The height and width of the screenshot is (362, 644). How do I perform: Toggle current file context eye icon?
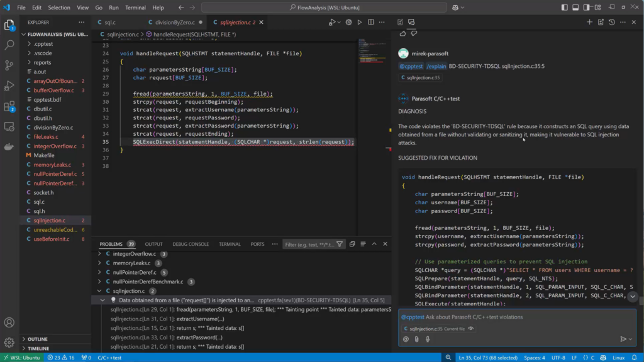click(470, 328)
